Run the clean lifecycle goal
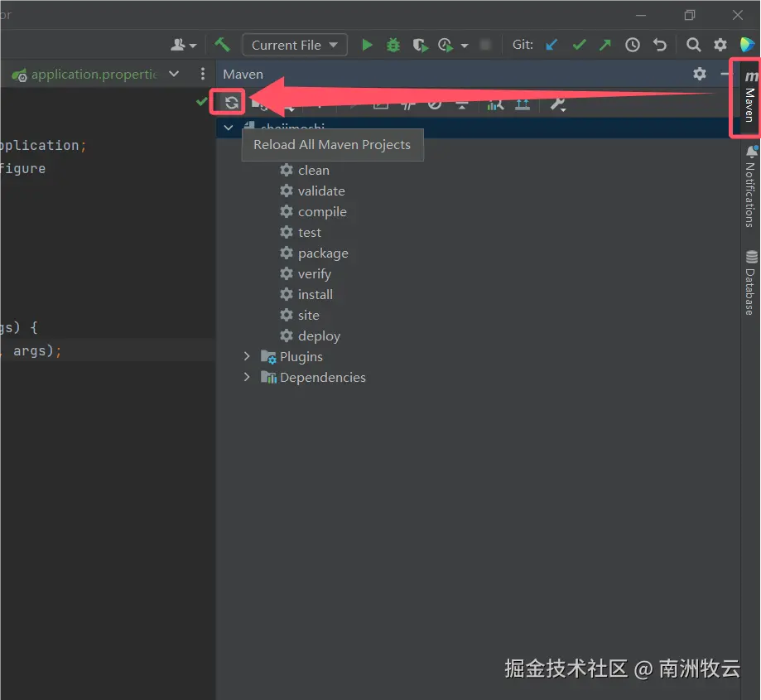 click(x=313, y=170)
